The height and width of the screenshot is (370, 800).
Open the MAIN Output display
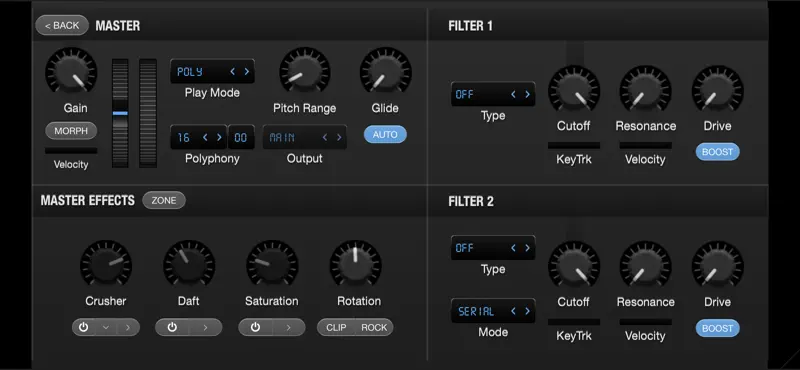click(305, 137)
